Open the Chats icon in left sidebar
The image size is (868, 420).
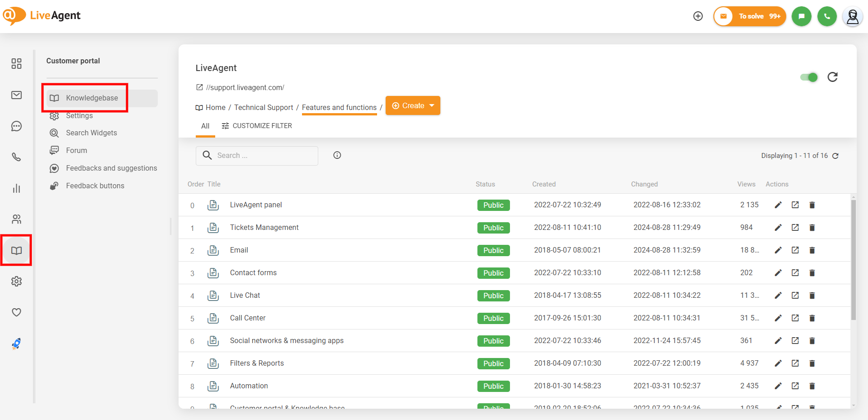(16, 126)
